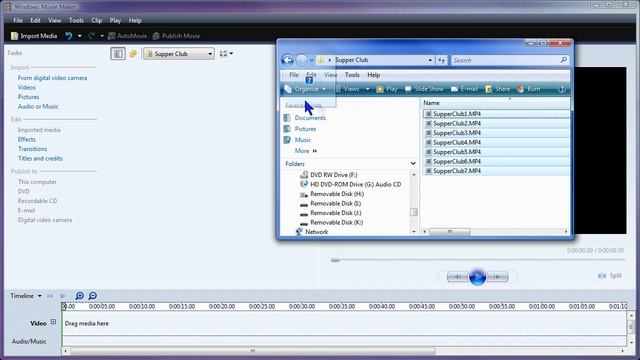Image resolution: width=640 pixels, height=360 pixels.
Task: Click the Undo arrow in Movie Maker
Action: [x=69, y=36]
